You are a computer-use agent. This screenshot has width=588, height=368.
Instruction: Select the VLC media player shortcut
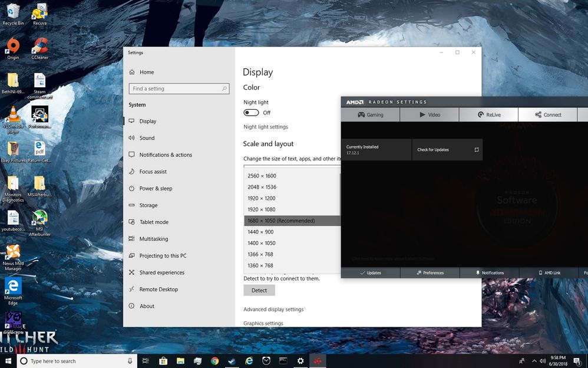point(13,120)
